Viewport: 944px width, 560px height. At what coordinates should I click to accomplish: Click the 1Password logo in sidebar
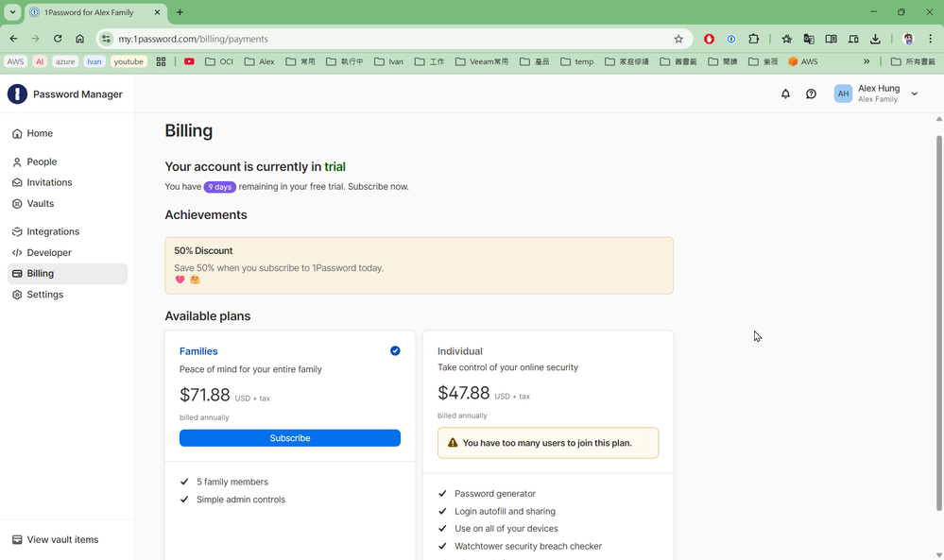click(x=17, y=94)
